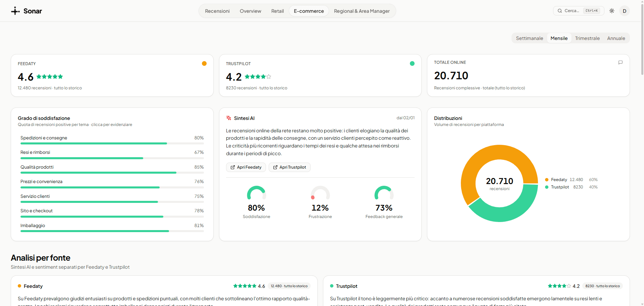Toggle the light/dark theme sun icon
Viewport: 644px width, 306px height.
(612, 11)
